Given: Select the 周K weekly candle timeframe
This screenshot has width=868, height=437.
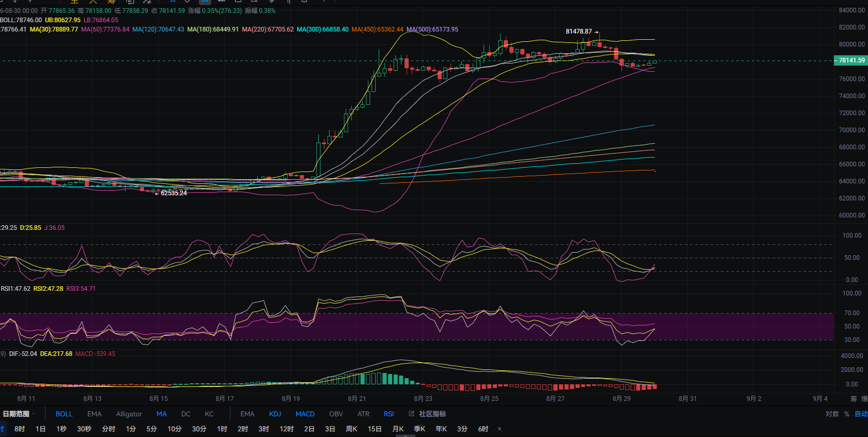Looking at the screenshot, I should click(351, 429).
